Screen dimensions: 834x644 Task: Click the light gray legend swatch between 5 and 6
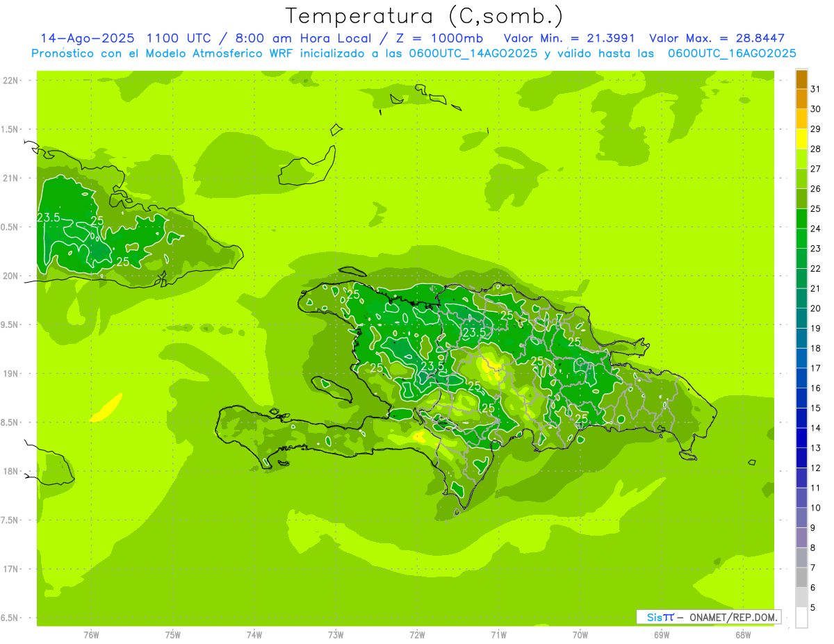[x=801, y=597]
